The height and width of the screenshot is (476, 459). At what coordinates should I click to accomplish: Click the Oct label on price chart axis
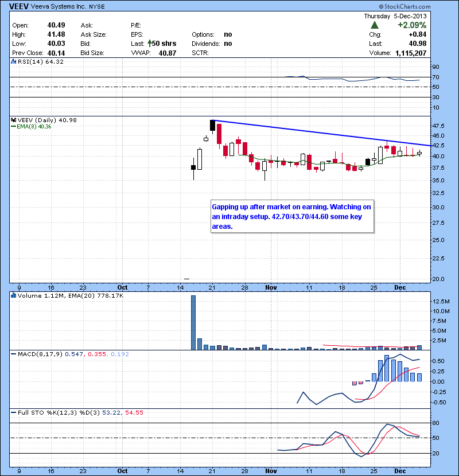coord(122,287)
